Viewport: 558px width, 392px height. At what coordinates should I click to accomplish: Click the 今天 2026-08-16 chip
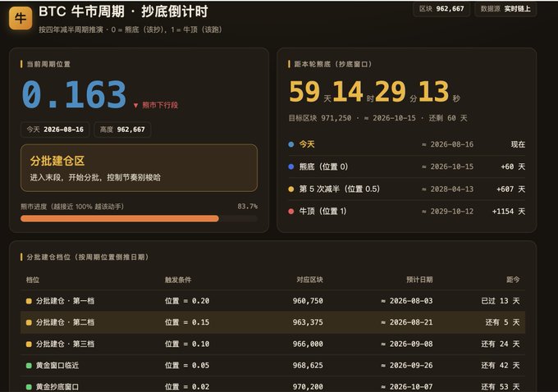click(55, 130)
